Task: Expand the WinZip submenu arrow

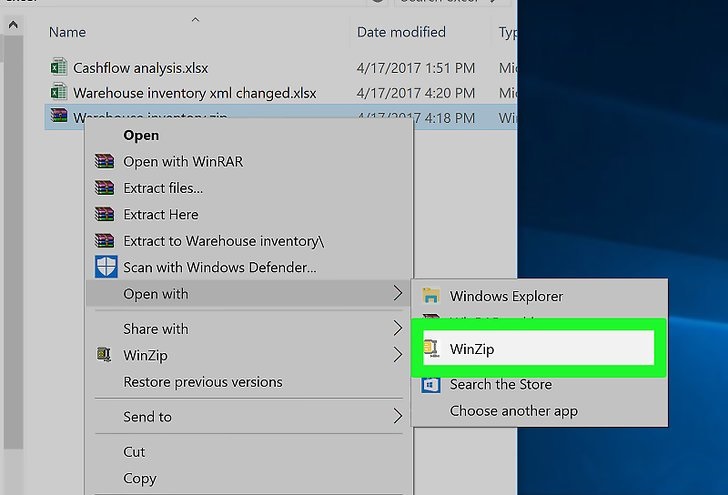Action: point(397,355)
